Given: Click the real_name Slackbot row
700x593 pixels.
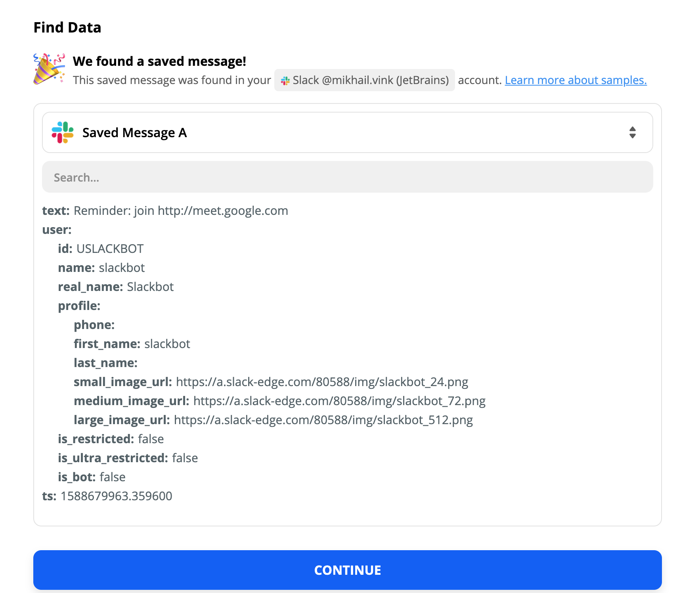Looking at the screenshot, I should [116, 287].
